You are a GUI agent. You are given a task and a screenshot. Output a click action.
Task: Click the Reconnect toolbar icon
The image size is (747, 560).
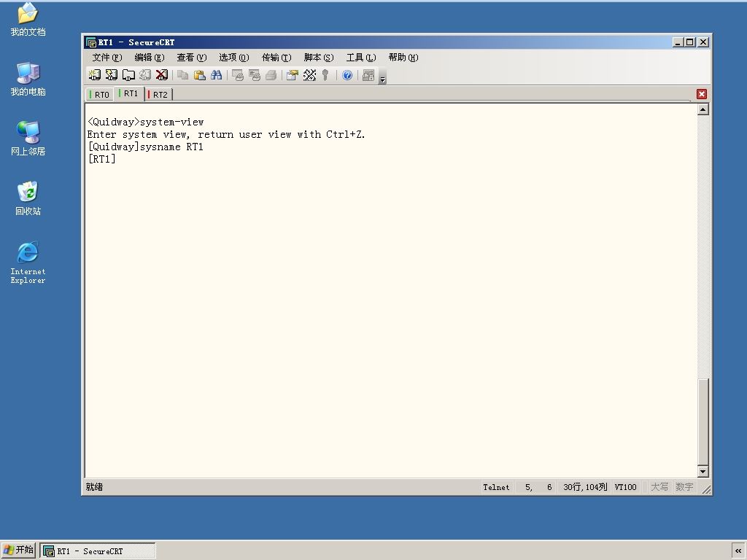[145, 75]
